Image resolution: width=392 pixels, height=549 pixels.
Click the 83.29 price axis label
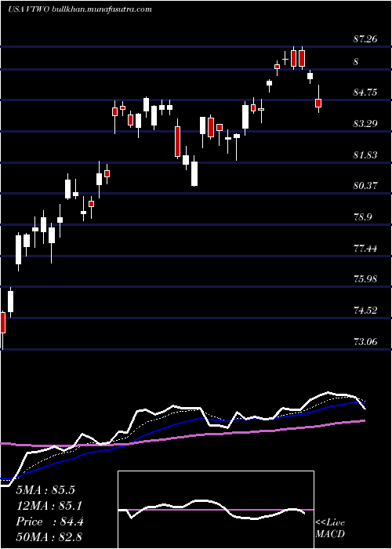tap(365, 124)
